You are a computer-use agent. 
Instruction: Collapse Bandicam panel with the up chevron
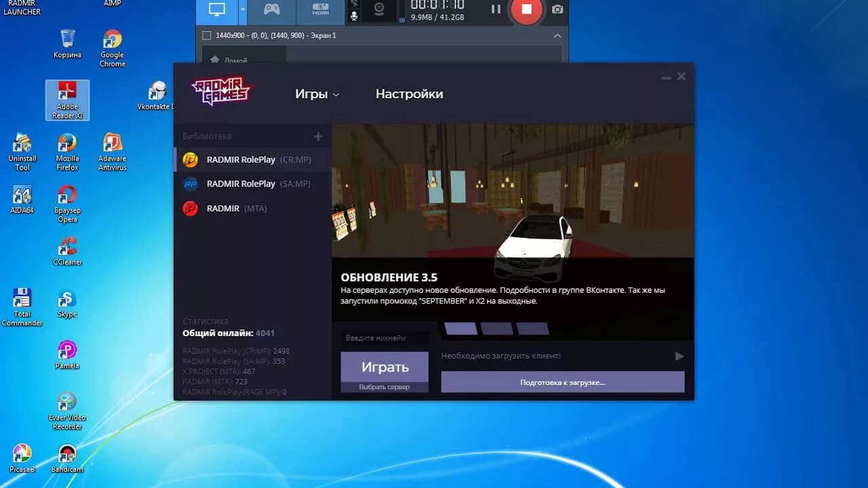pyautogui.click(x=557, y=36)
